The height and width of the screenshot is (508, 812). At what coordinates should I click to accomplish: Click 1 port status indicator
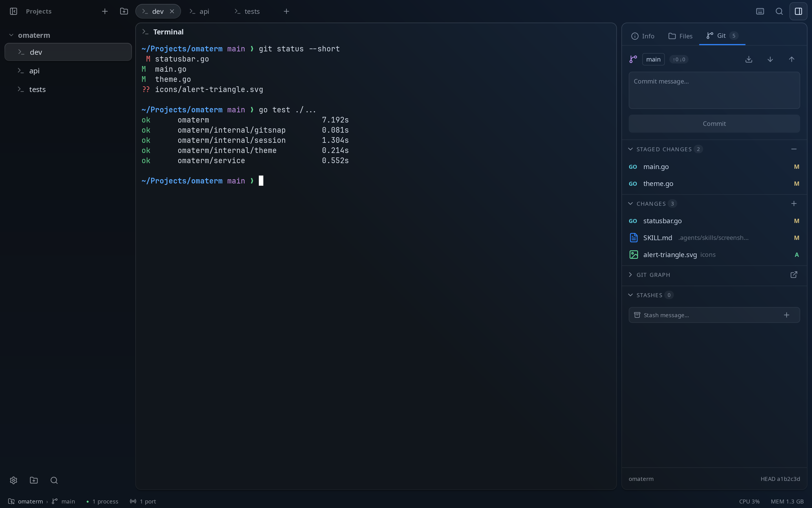click(143, 501)
